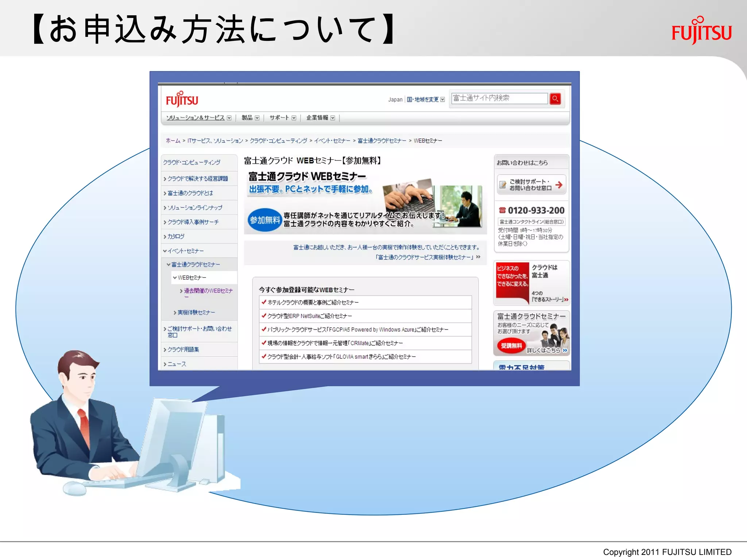Open 過去開催のWEBセミナー sidebar link

pos(208,294)
